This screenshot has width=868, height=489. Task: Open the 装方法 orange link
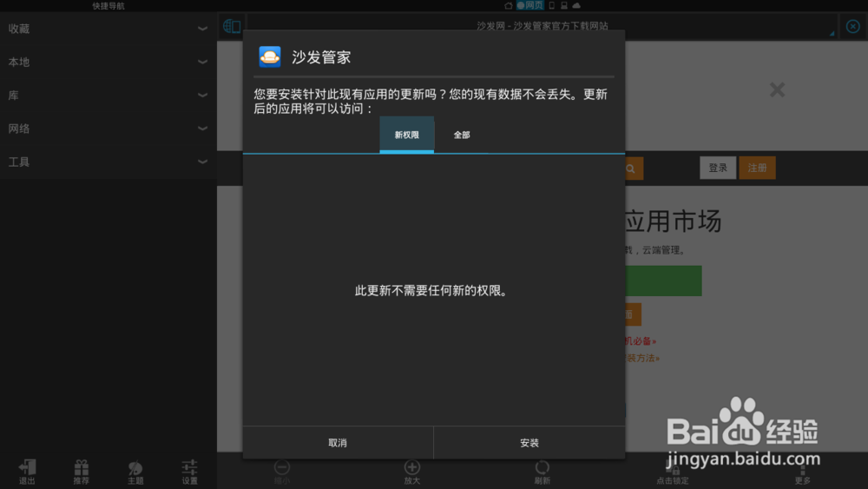642,359
